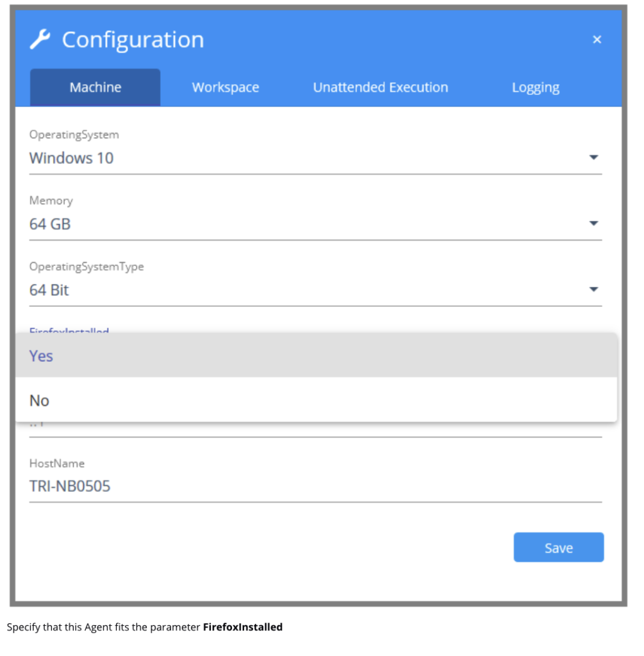
Task: Open the Workspace tab
Action: coord(226,87)
